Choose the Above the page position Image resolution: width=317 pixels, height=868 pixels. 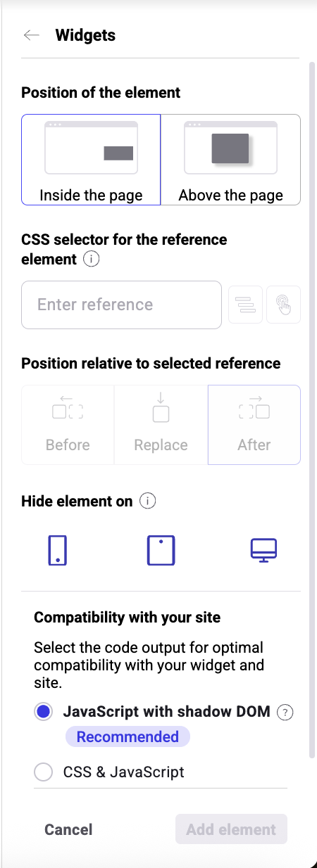tap(231, 160)
